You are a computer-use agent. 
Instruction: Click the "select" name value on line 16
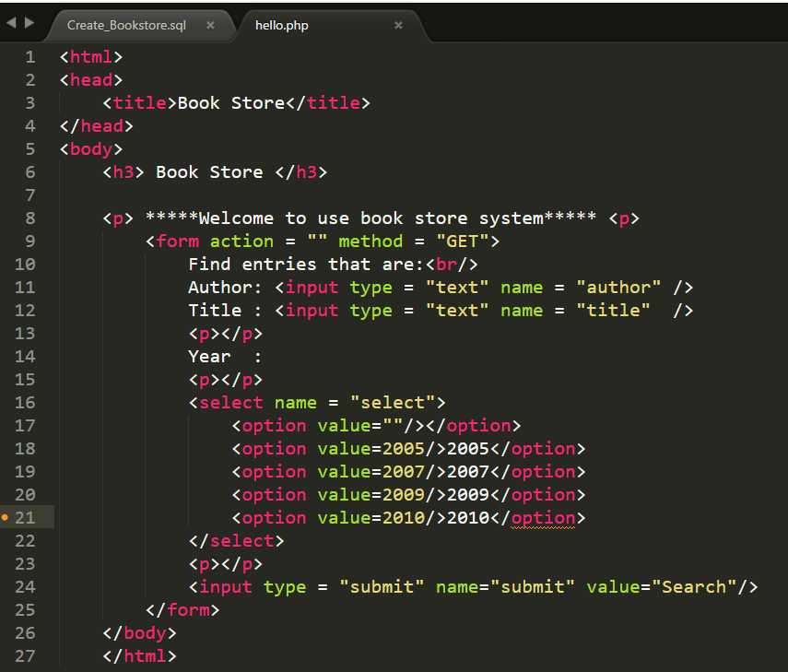pos(393,403)
